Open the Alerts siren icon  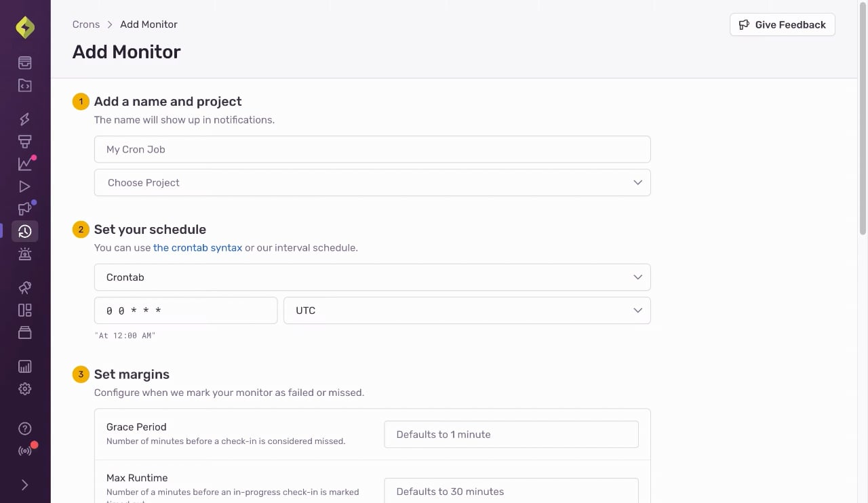point(24,254)
